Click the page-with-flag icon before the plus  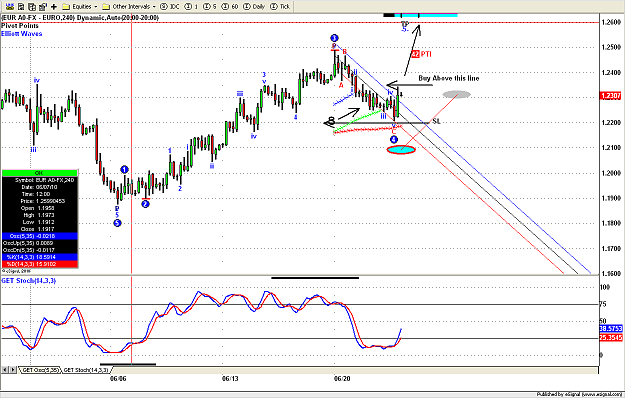[x=43, y=6]
